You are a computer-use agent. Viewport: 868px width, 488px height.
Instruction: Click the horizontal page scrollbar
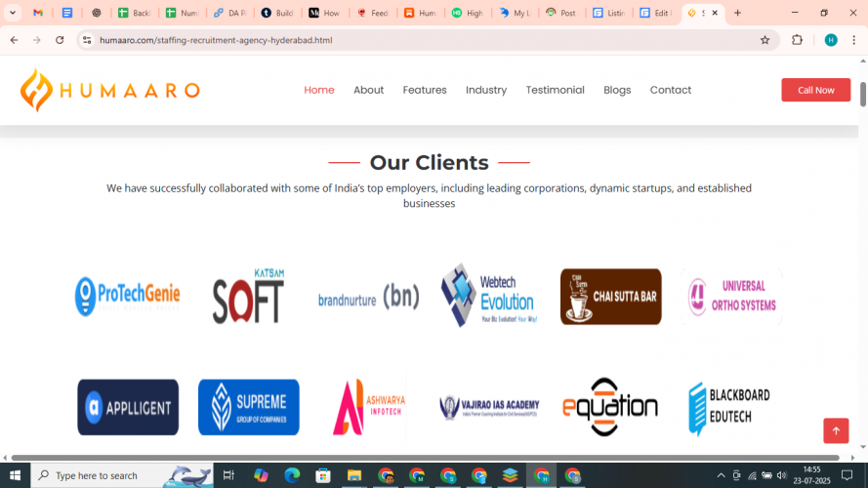[425, 458]
